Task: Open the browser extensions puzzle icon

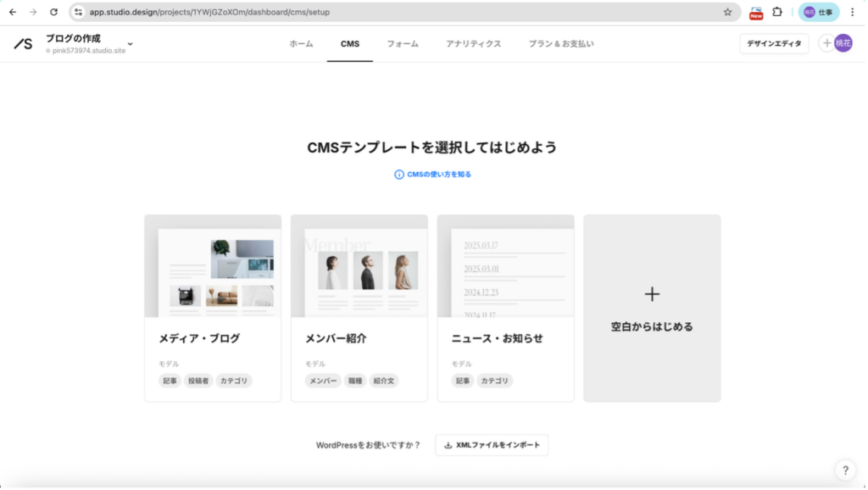Action: 776,13
